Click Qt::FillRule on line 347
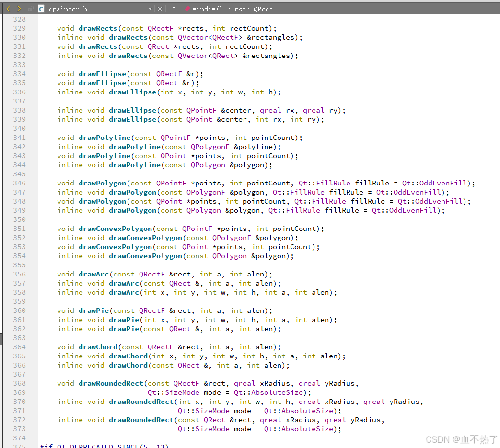Image resolution: width=500 pixels, height=448 pixels. click(299, 193)
